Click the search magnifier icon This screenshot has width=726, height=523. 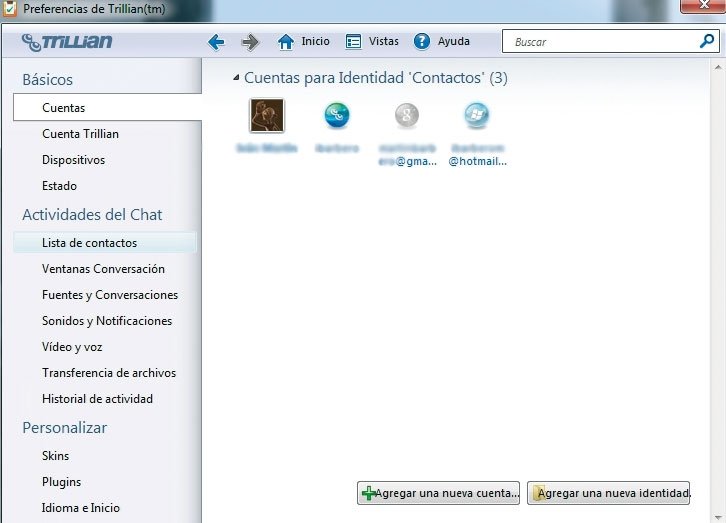click(707, 41)
